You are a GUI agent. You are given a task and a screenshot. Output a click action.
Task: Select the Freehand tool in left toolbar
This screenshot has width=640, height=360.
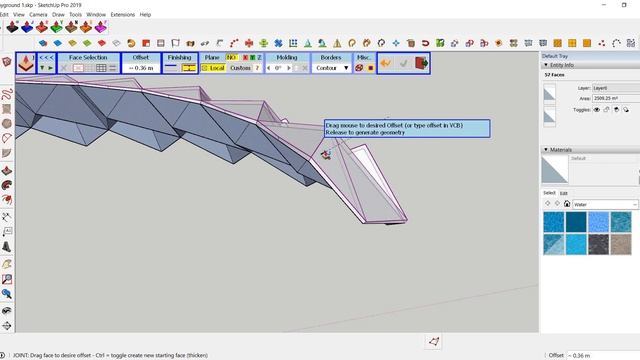click(7, 95)
